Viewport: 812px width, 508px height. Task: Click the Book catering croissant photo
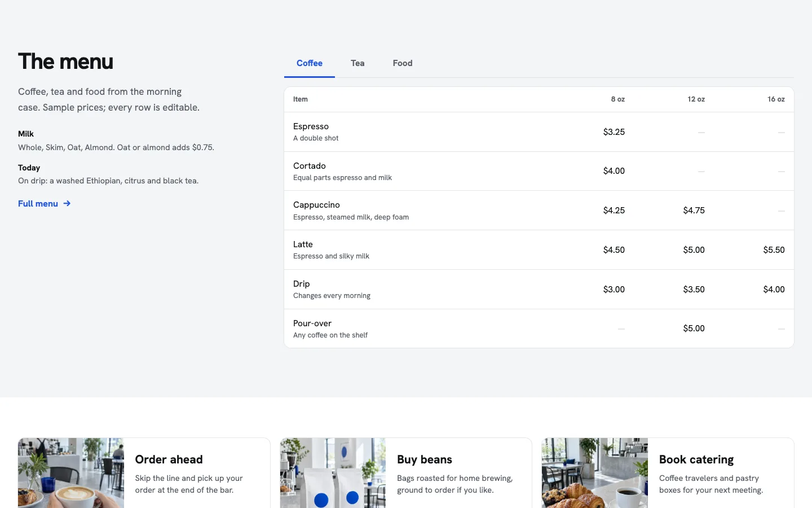(x=595, y=473)
